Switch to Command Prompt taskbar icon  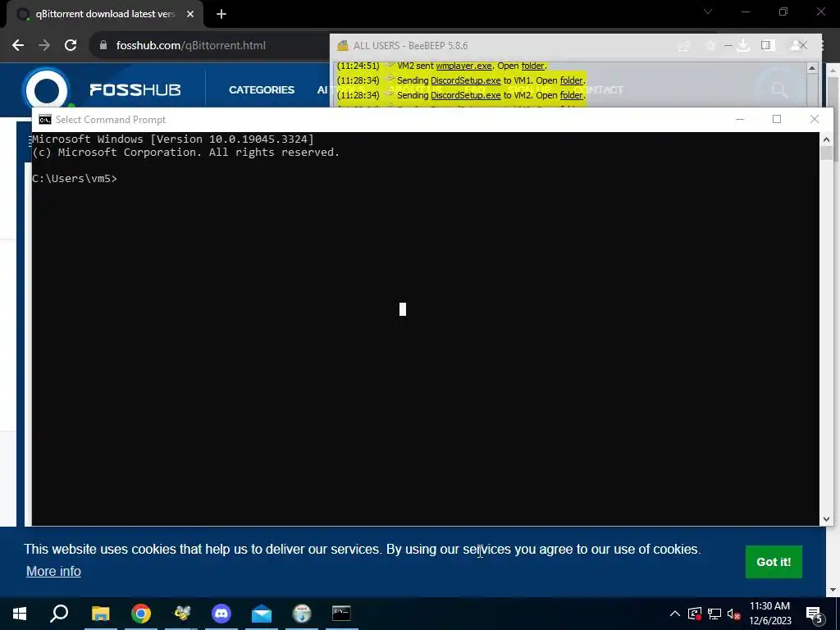coord(342,614)
